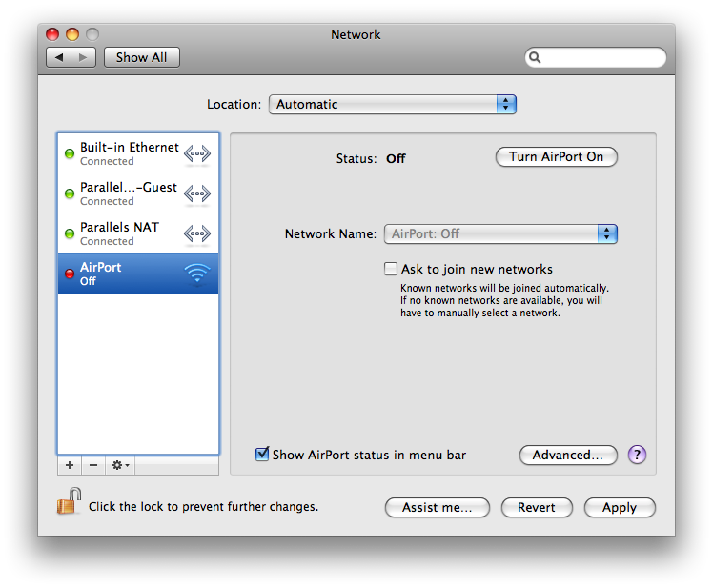Open the Advanced… settings
The image size is (713, 588).
(568, 455)
